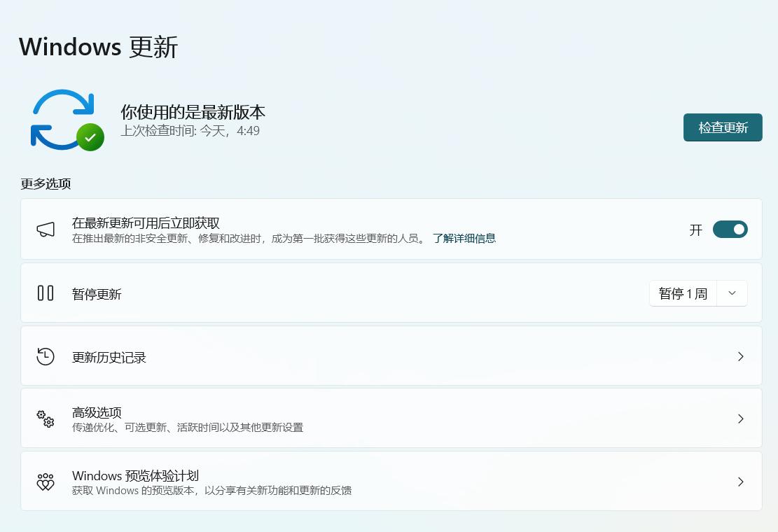The width and height of the screenshot is (778, 532).
Task: Click the 高级选项 title text
Action: pyautogui.click(x=97, y=412)
